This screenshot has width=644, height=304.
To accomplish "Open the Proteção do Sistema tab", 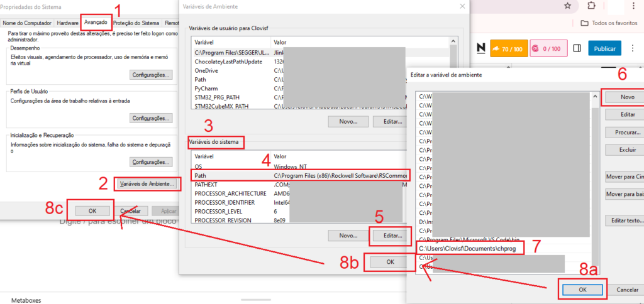I will 136,23.
